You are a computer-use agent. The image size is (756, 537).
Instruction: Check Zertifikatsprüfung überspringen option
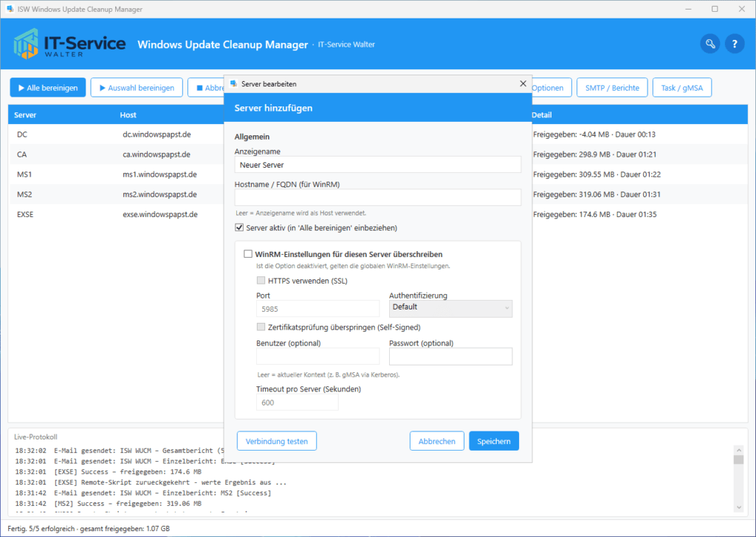click(261, 326)
